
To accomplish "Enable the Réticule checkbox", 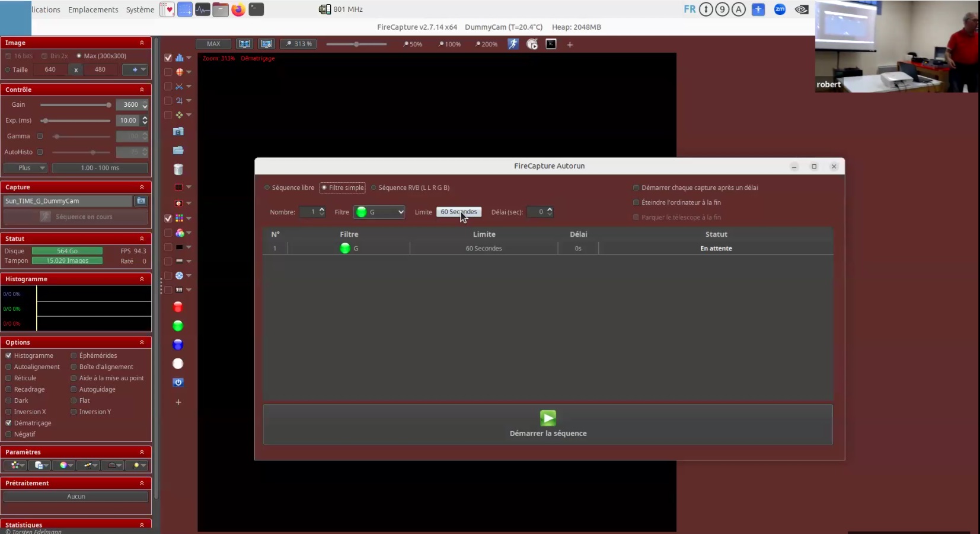I will click(8, 378).
